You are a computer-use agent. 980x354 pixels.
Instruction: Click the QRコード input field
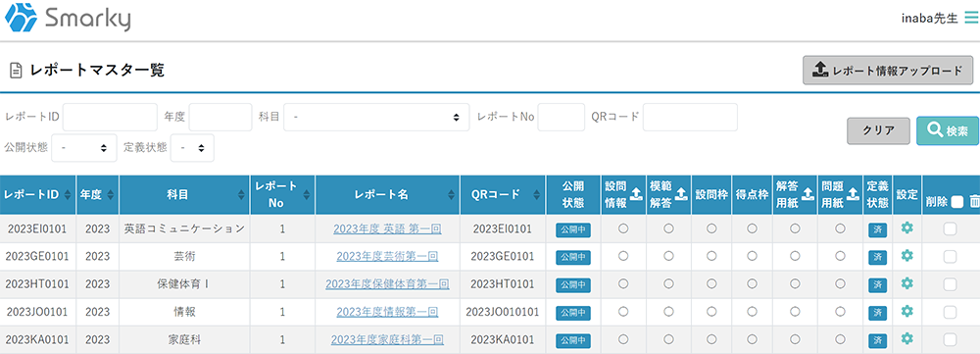[690, 117]
